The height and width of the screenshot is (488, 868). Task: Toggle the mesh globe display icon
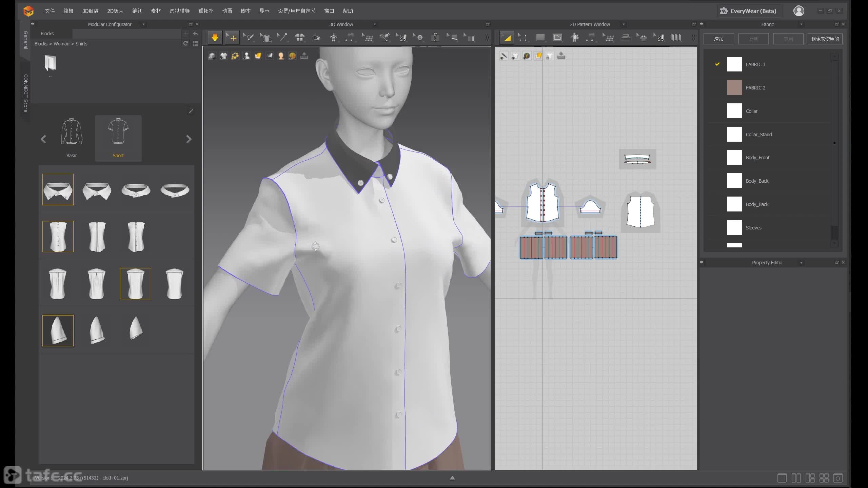pos(292,56)
